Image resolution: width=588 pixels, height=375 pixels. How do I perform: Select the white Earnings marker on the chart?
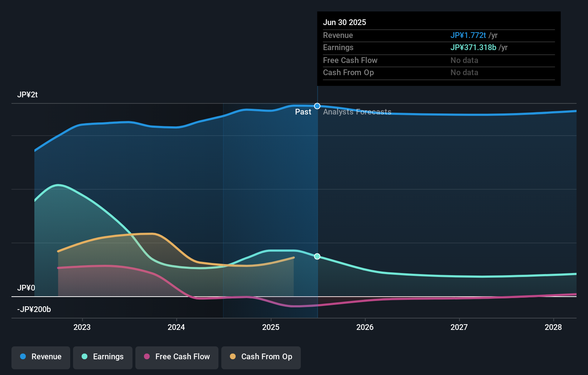317,256
